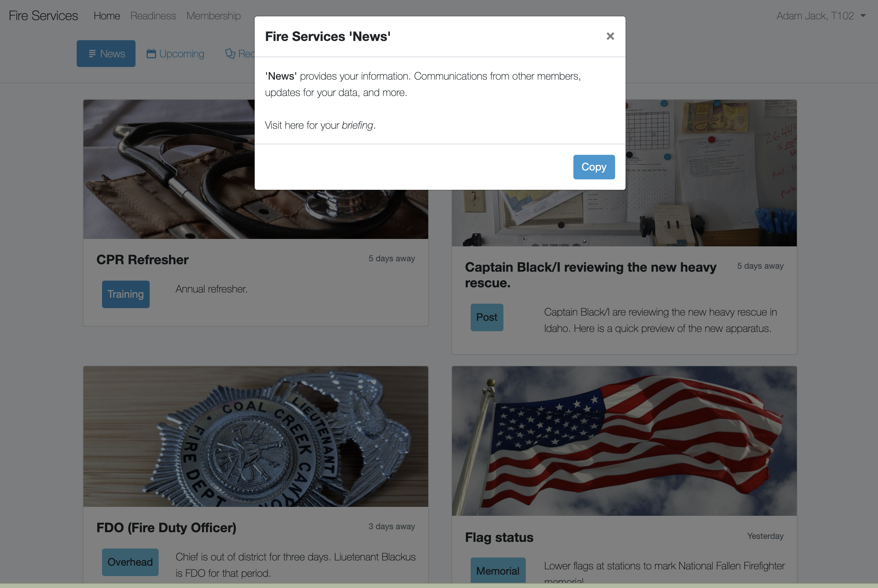The image size is (878, 588).
Task: Click the Fire Services brand link
Action: coord(43,16)
